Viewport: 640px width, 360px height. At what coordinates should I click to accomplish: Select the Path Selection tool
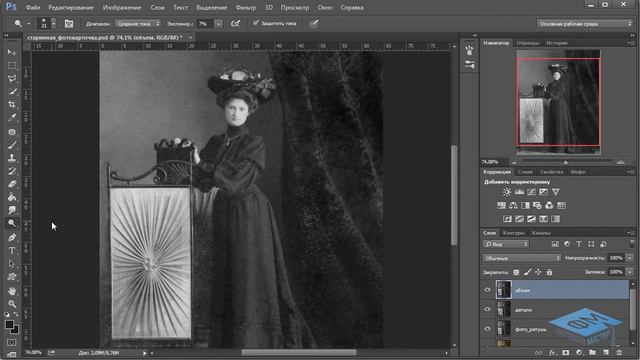click(x=12, y=264)
